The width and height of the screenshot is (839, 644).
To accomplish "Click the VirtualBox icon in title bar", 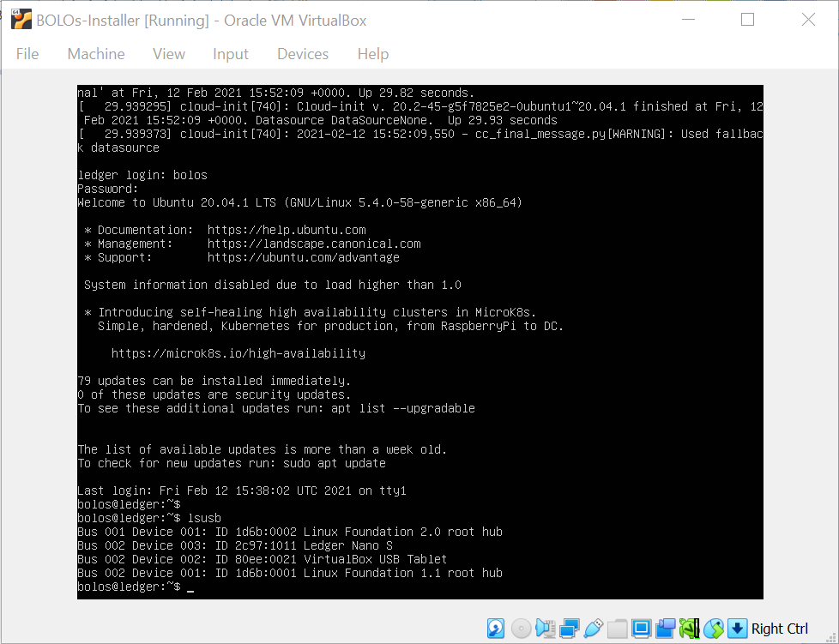I will [x=21, y=20].
